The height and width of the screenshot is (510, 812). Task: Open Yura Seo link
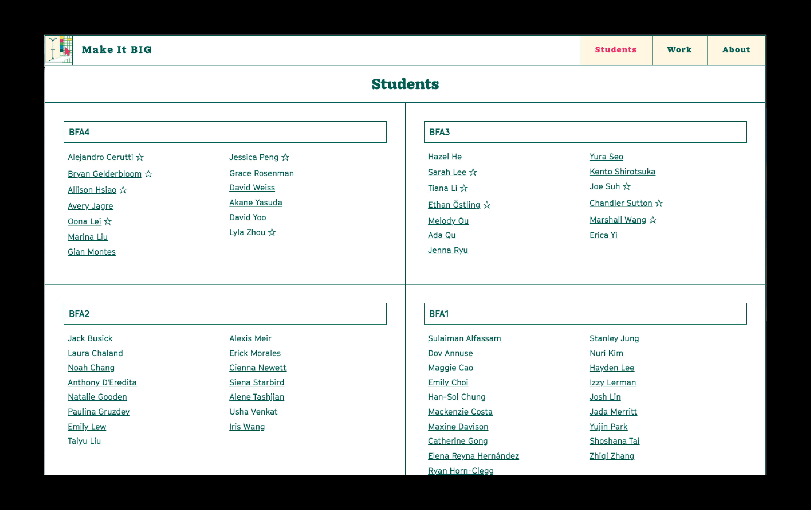click(606, 157)
